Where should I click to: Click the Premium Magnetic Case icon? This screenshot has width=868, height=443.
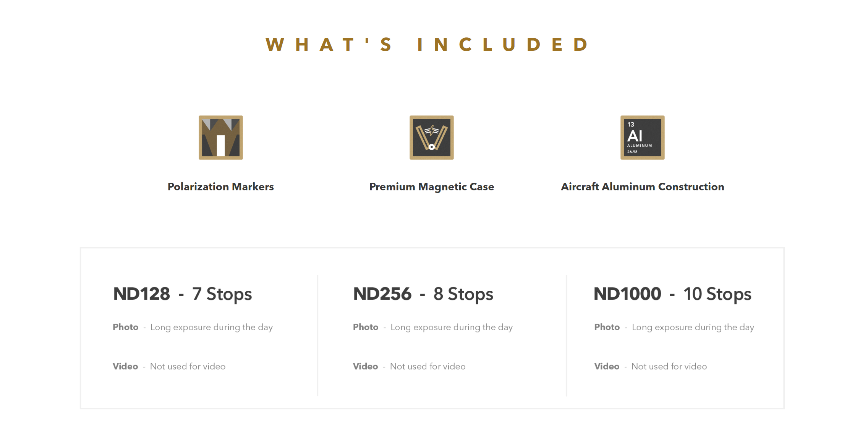[x=432, y=138]
